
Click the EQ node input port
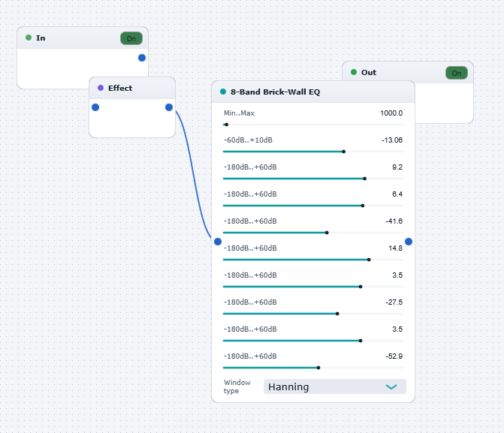[218, 242]
